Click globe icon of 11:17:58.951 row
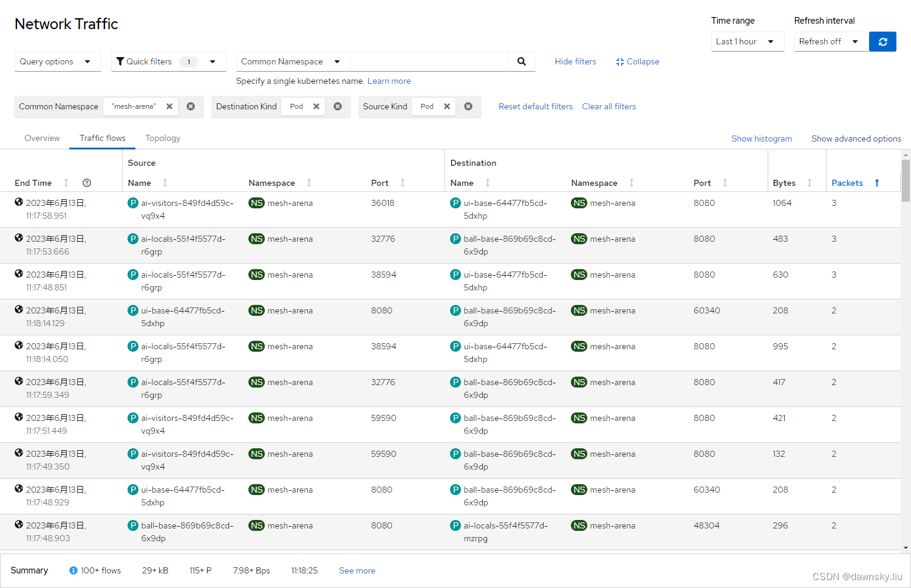This screenshot has height=588, width=911. (19, 202)
